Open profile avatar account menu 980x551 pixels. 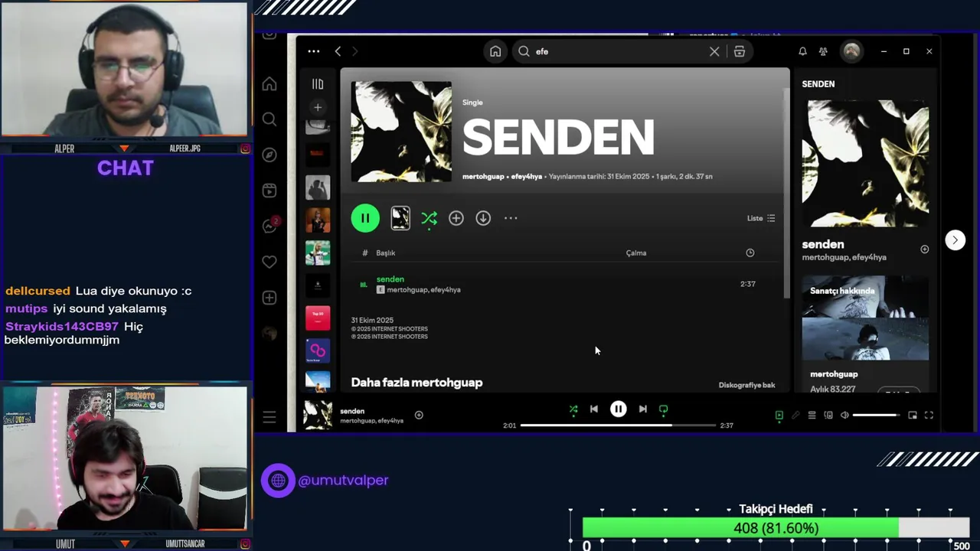click(x=851, y=51)
